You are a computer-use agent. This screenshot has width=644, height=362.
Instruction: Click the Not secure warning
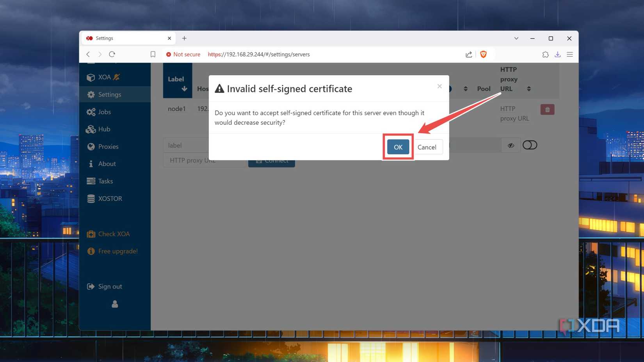pyautogui.click(x=183, y=54)
